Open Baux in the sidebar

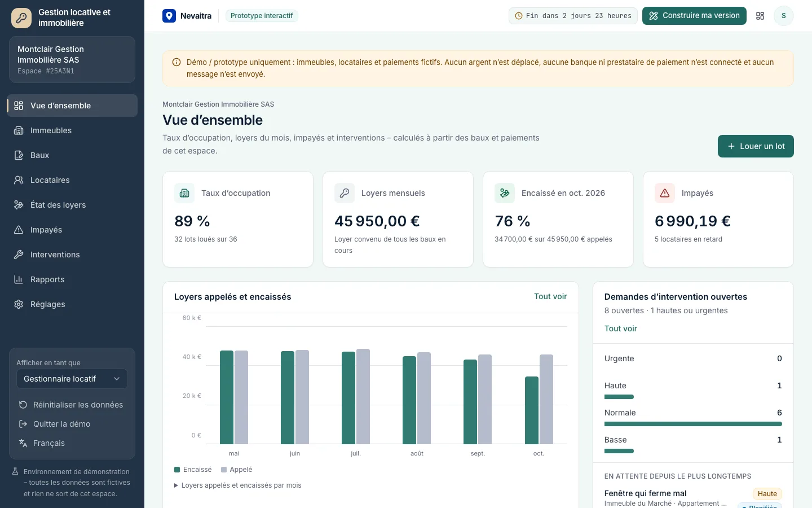(x=72, y=155)
